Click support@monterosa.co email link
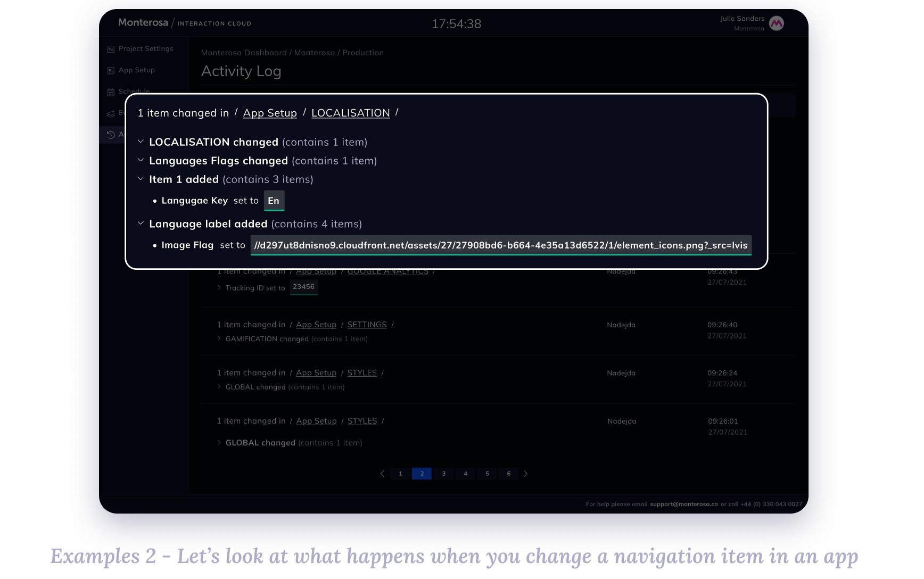This screenshot has width=924, height=579. (x=683, y=504)
